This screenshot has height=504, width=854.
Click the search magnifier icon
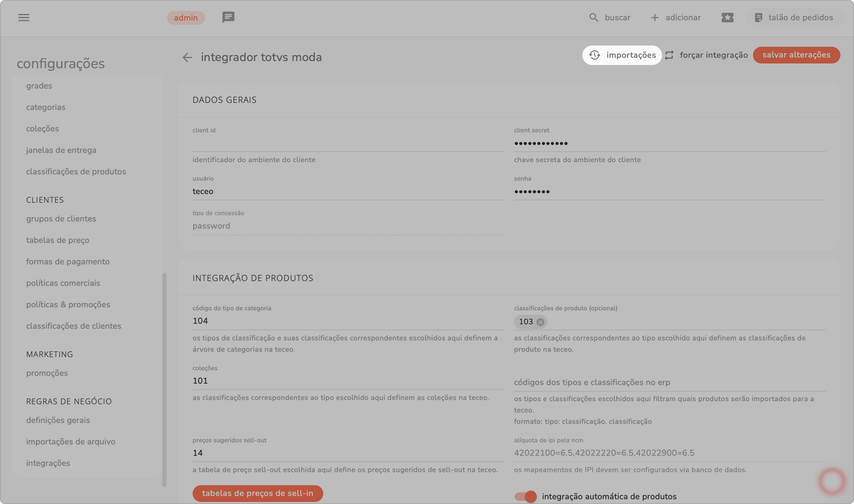[x=593, y=17]
